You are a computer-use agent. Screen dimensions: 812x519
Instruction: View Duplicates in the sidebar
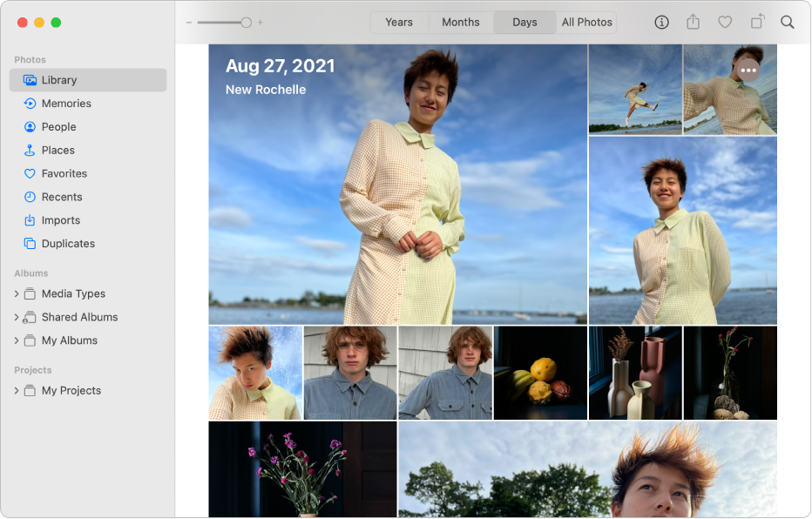(68, 243)
